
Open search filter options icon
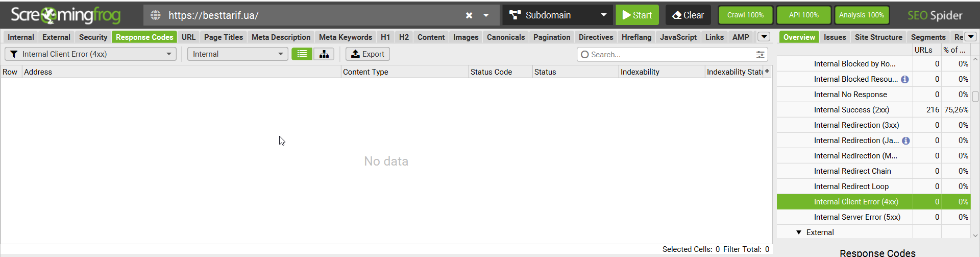760,55
